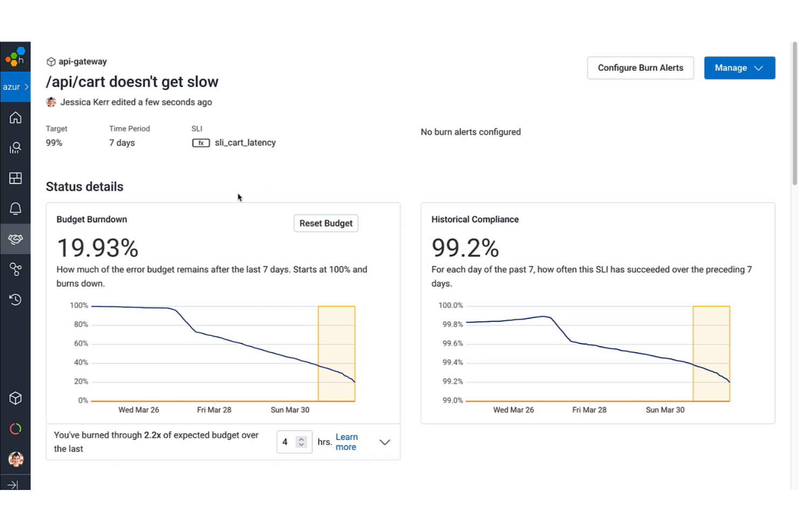Collapse the sidebar with the arrow icon
Viewport: 798px width, 532px height.
pos(15,484)
